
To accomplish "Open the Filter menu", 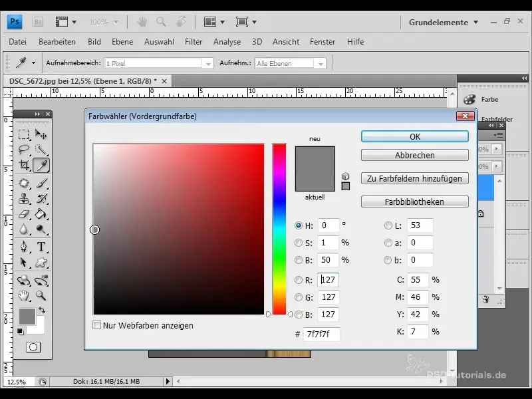I will 194,42.
